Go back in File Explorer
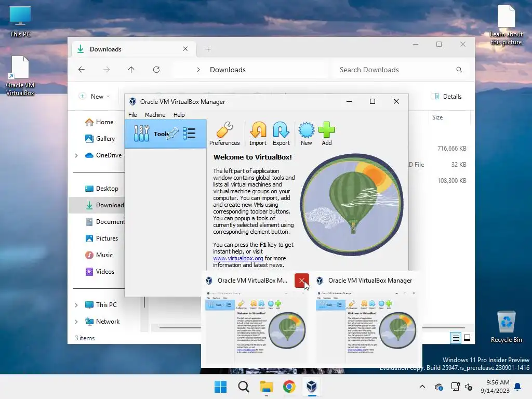This screenshot has width=532, height=399. 82,70
